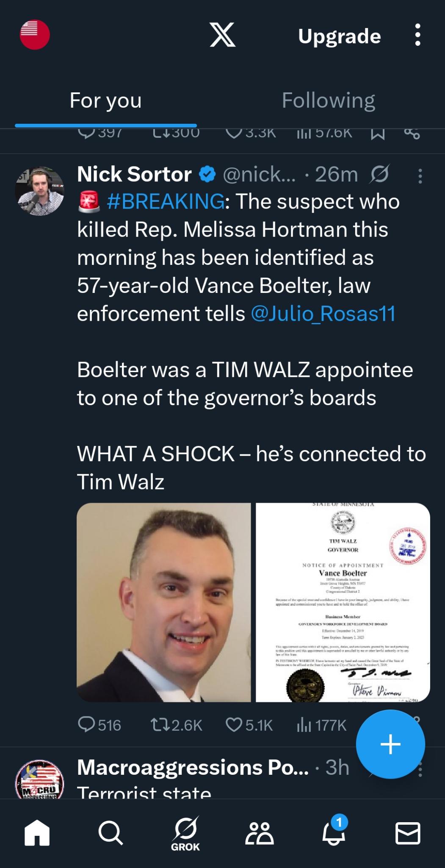This screenshot has width=445, height=868.
Task: Like Nick Sortor's post with the heart
Action: coord(234,725)
